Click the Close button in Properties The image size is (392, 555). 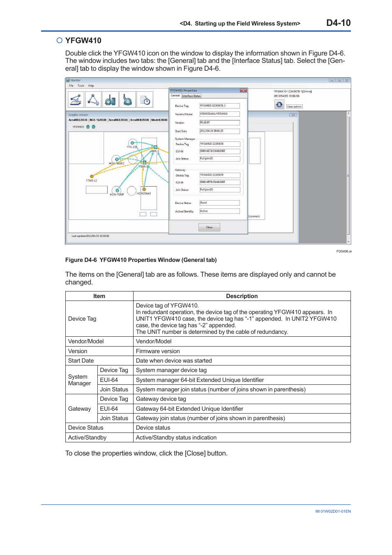coord(210,227)
